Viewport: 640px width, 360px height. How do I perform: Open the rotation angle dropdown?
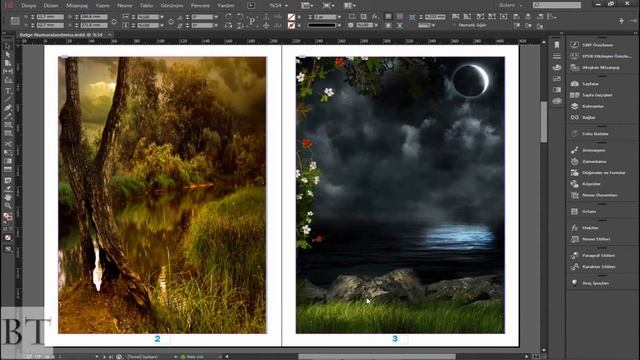pyautogui.click(x=216, y=17)
